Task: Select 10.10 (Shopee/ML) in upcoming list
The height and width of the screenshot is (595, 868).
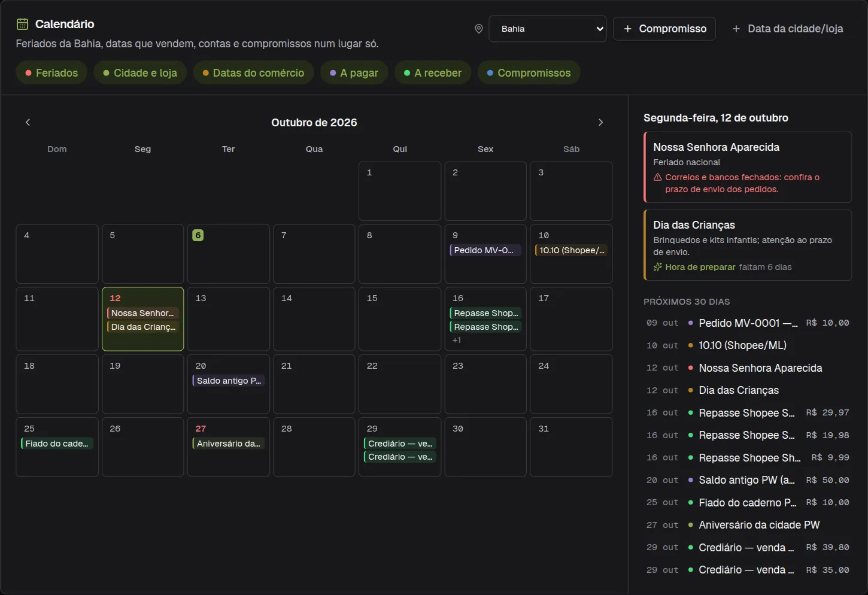Action: click(748, 345)
